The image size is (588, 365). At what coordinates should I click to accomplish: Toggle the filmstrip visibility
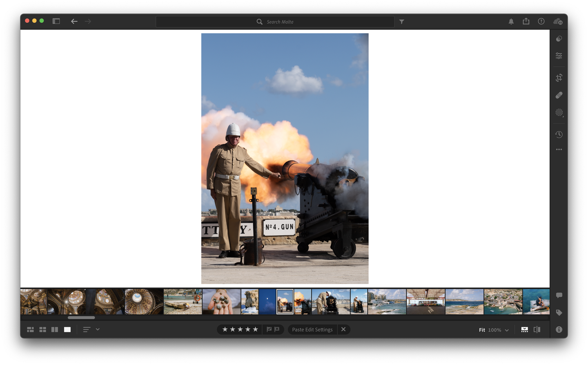coord(524,330)
